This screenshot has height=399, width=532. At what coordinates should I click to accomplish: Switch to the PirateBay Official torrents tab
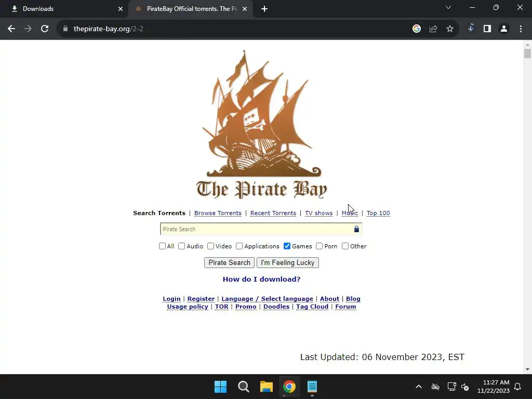190,9
